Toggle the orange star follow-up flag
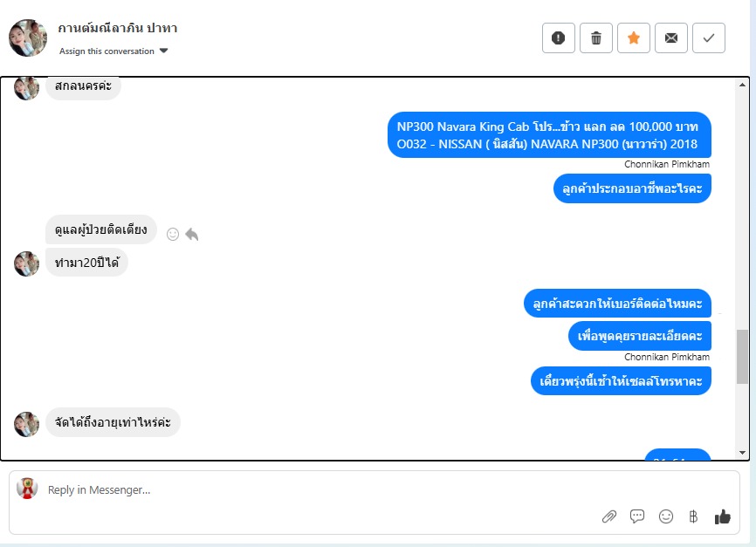The width and height of the screenshot is (756, 547). click(634, 38)
